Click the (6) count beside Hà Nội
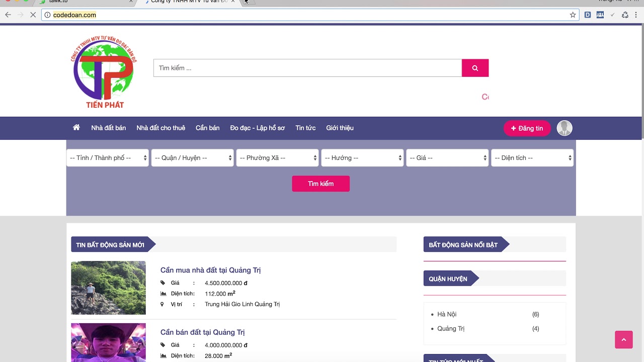Viewport: 644px width, 362px height. [x=535, y=314]
